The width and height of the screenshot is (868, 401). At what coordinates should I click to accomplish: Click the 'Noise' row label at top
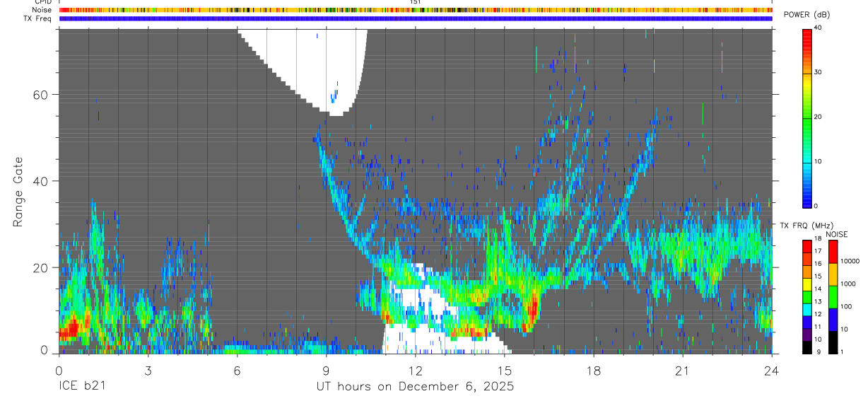click(x=43, y=10)
